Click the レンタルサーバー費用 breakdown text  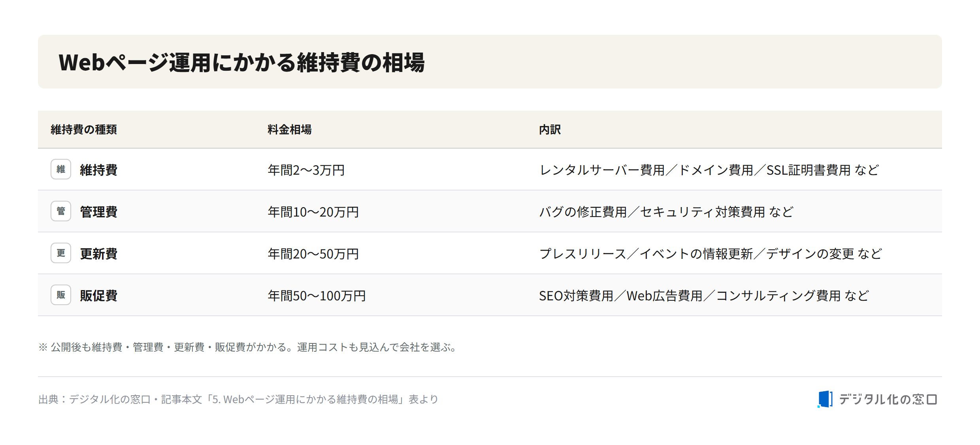pos(602,170)
